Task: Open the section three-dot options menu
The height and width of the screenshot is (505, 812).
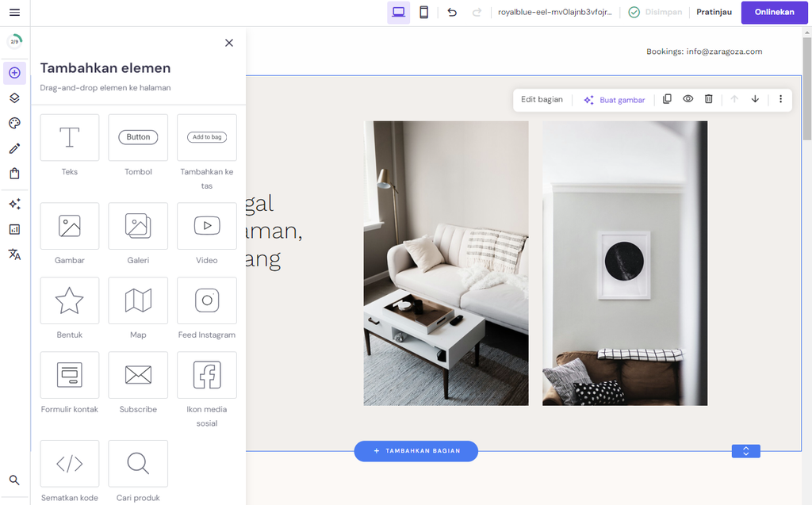Action: (x=781, y=99)
